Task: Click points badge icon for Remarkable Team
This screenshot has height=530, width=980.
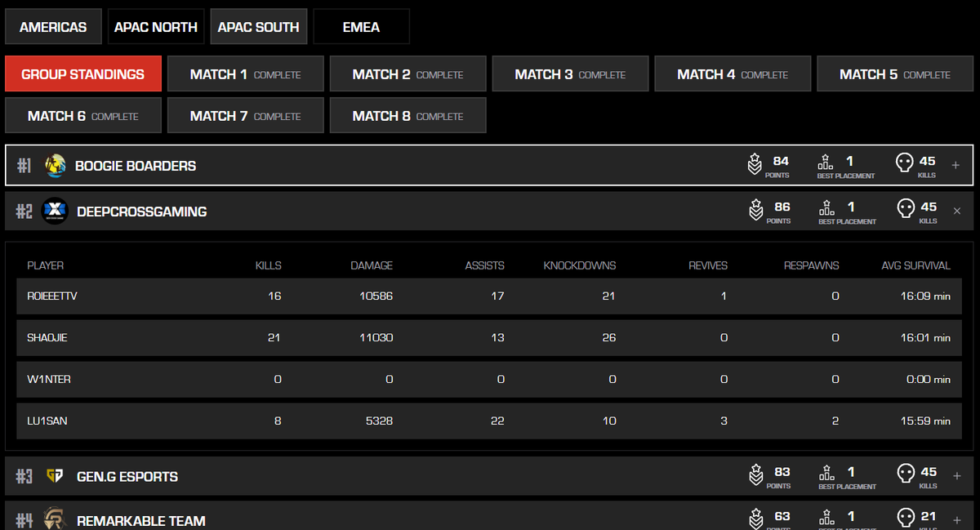Action: [755, 519]
